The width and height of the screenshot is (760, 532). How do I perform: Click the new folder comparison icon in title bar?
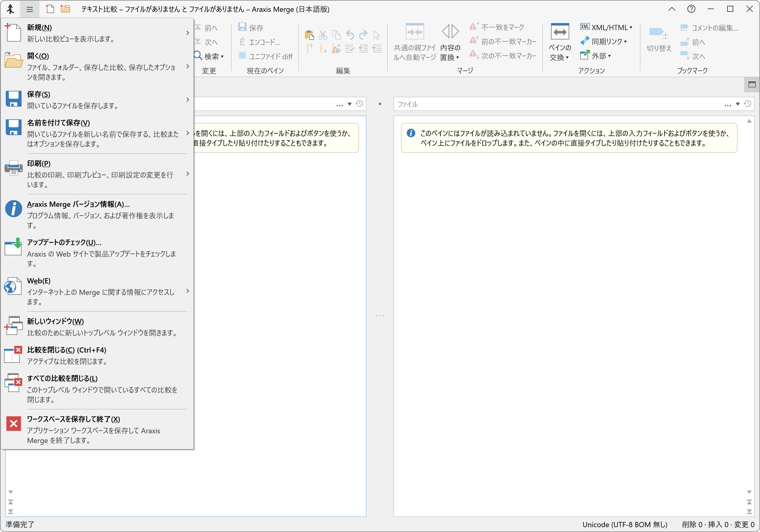click(x=65, y=9)
